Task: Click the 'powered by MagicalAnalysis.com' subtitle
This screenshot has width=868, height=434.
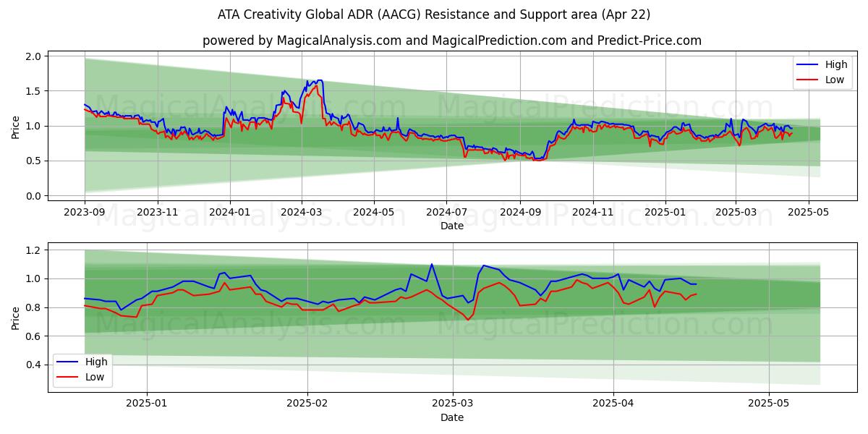Action: [452, 41]
